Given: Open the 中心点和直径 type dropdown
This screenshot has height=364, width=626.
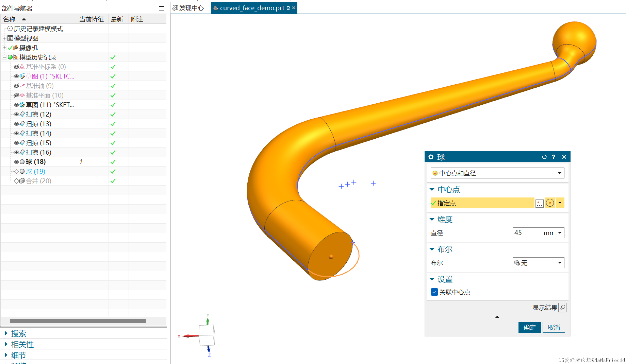Looking at the screenshot, I should tap(497, 173).
